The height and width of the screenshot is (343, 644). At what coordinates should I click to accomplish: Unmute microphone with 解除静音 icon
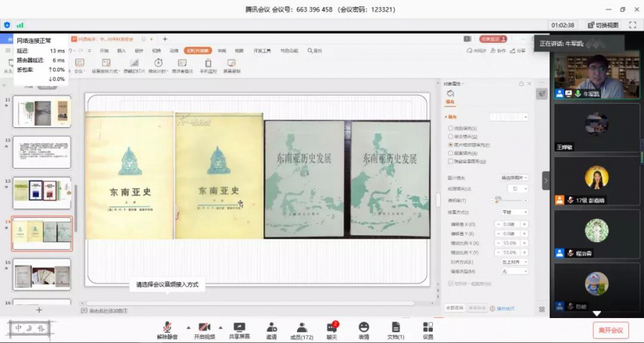[x=167, y=329]
